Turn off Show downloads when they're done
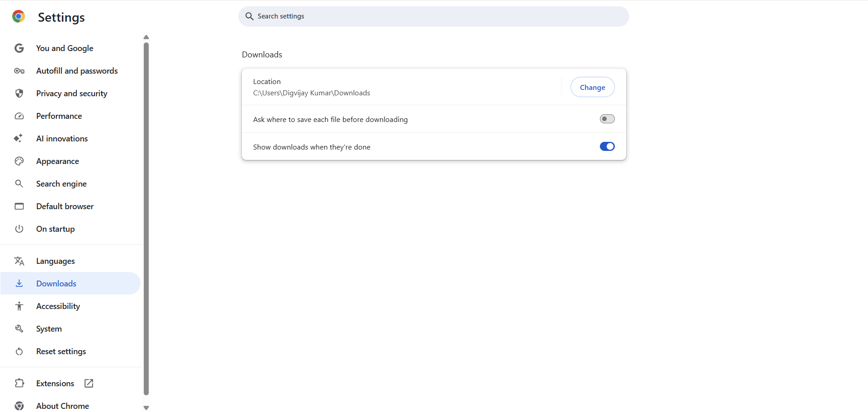The image size is (868, 412). pyautogui.click(x=607, y=146)
